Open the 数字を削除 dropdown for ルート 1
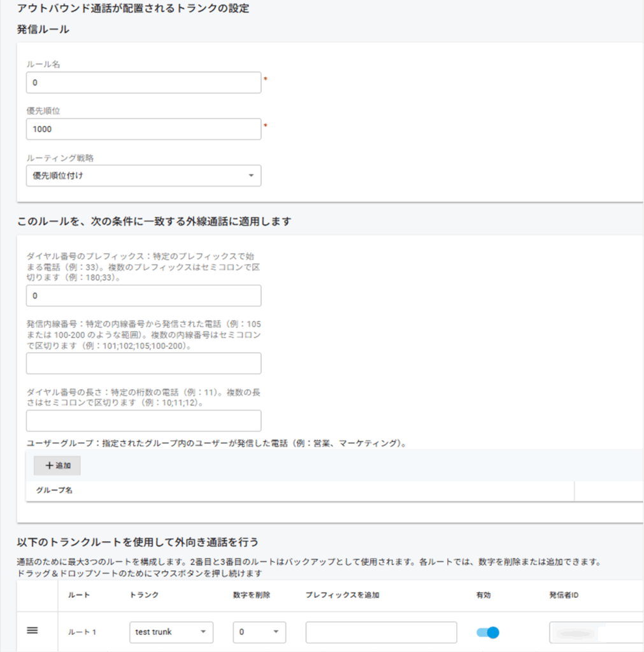The width and height of the screenshot is (644, 652). (x=259, y=632)
